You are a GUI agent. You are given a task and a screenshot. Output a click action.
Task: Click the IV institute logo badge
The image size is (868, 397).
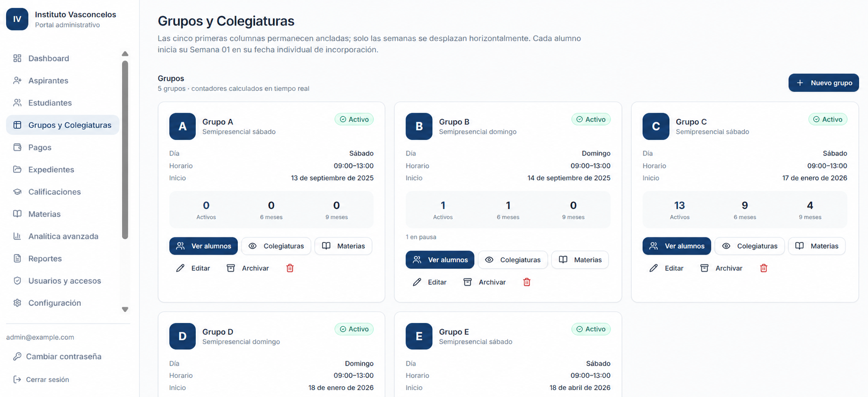click(17, 19)
